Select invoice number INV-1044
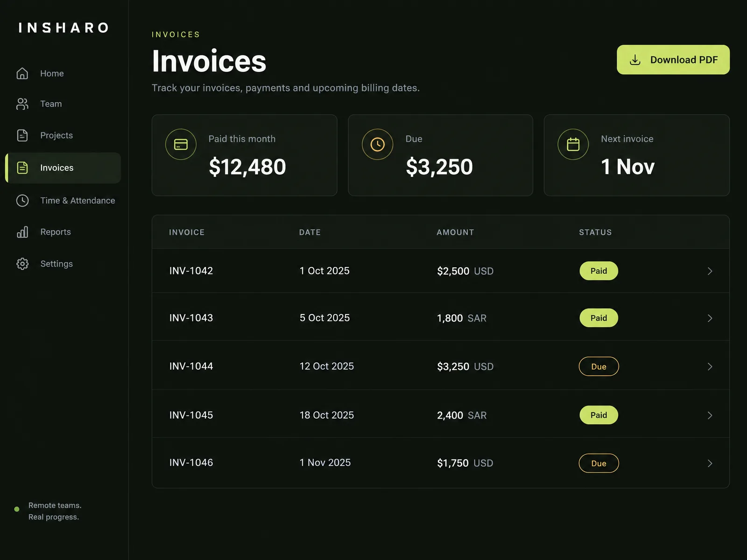747x560 pixels. point(191,366)
